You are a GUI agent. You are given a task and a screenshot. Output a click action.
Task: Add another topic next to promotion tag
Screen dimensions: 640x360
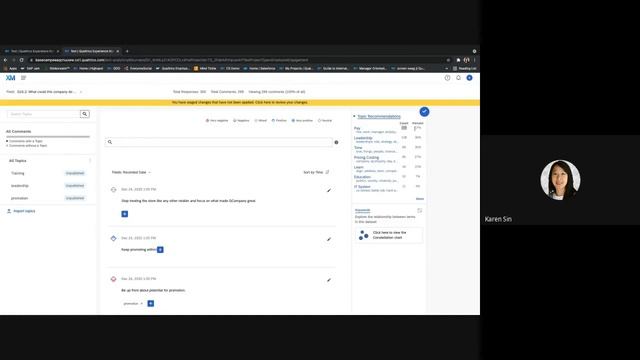click(x=151, y=303)
